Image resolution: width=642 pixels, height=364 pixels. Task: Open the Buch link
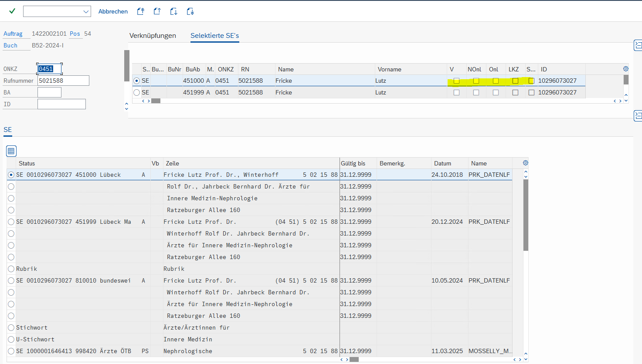tap(10, 45)
